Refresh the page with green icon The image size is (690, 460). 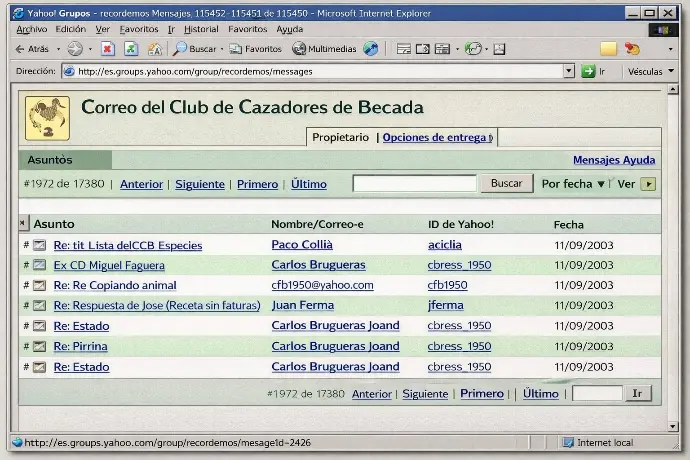click(x=131, y=49)
